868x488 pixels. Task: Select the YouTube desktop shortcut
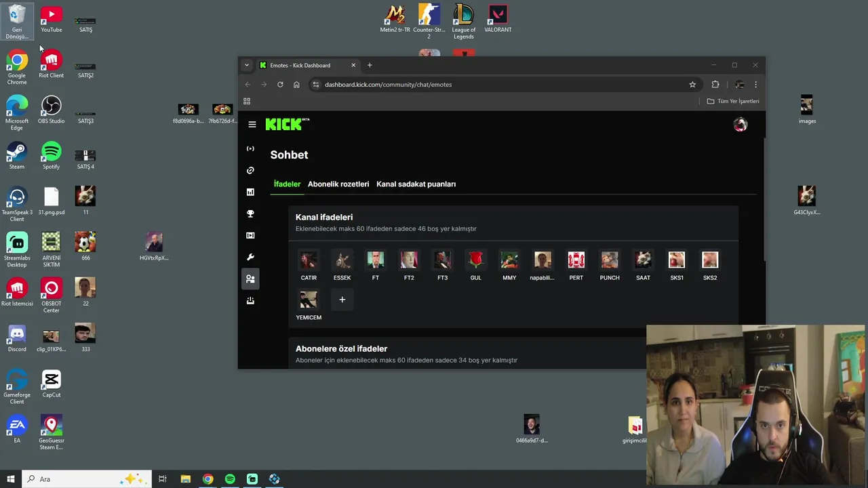point(51,19)
